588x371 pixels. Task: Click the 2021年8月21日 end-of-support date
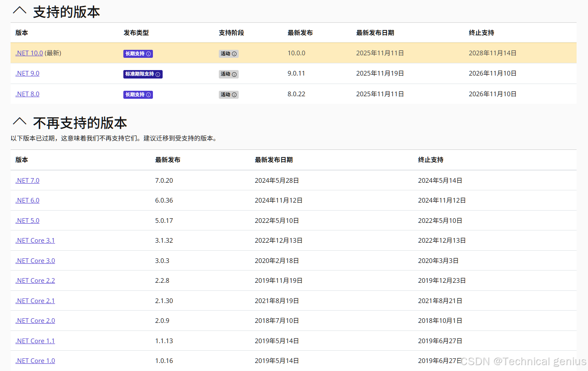click(440, 301)
